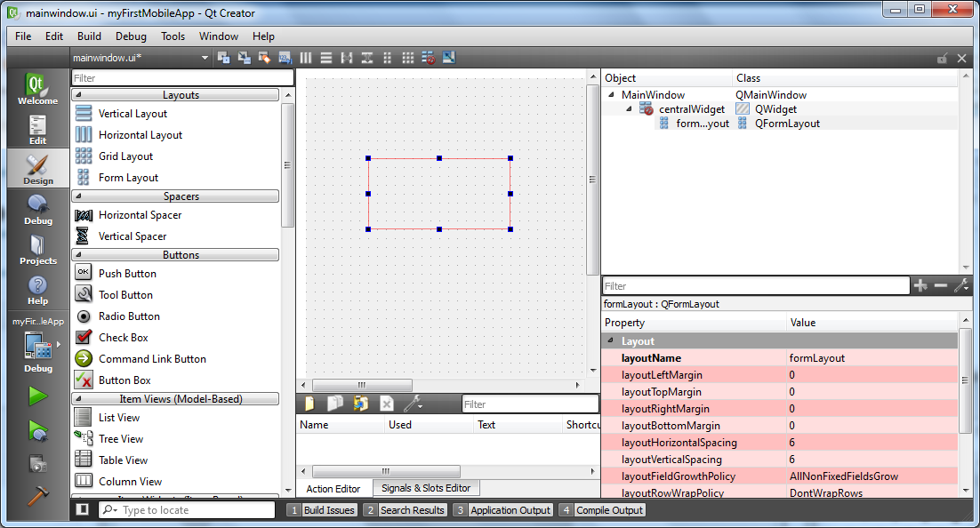Open the Debug menu
The image size is (980, 528).
coord(132,36)
